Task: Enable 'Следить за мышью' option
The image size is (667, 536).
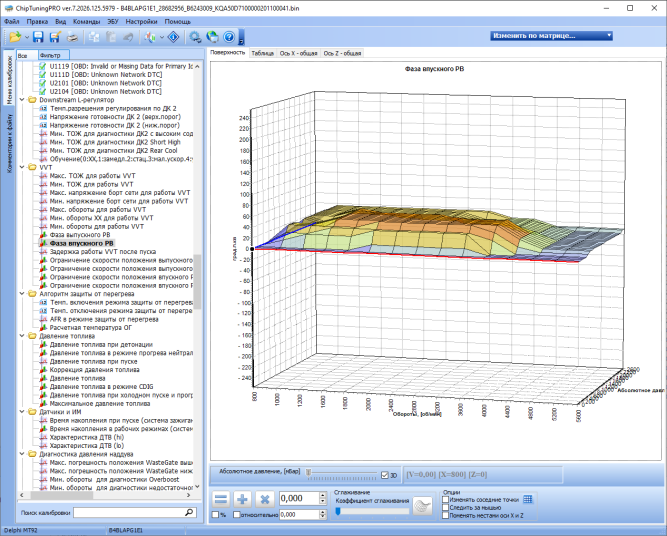Action: coord(446,507)
